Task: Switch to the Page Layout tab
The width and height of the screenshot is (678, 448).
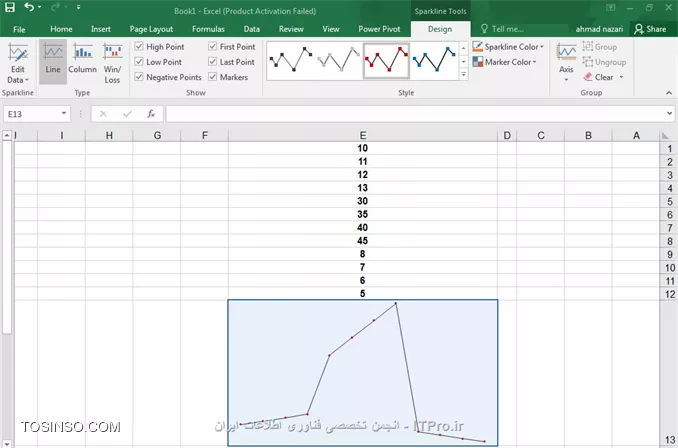Action: pos(151,29)
